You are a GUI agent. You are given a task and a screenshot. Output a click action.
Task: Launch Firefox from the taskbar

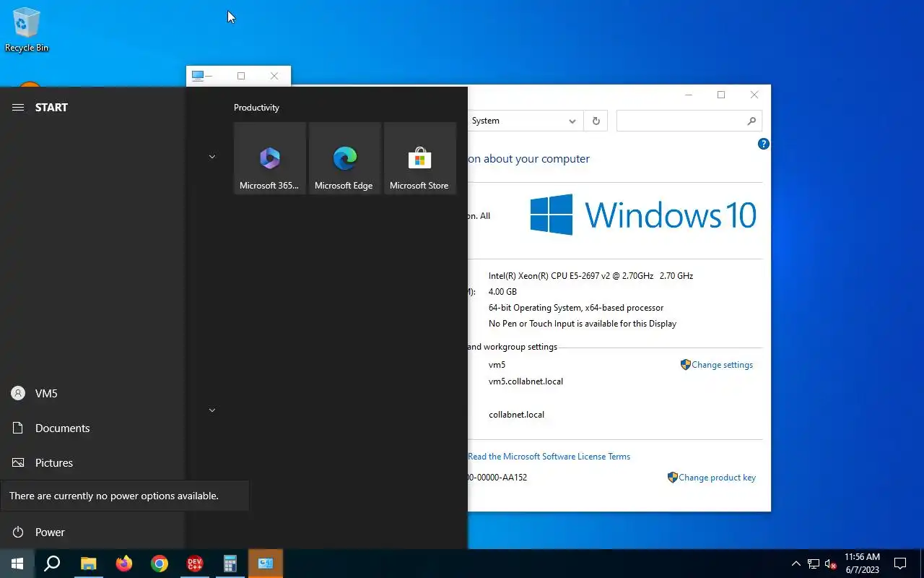click(124, 564)
